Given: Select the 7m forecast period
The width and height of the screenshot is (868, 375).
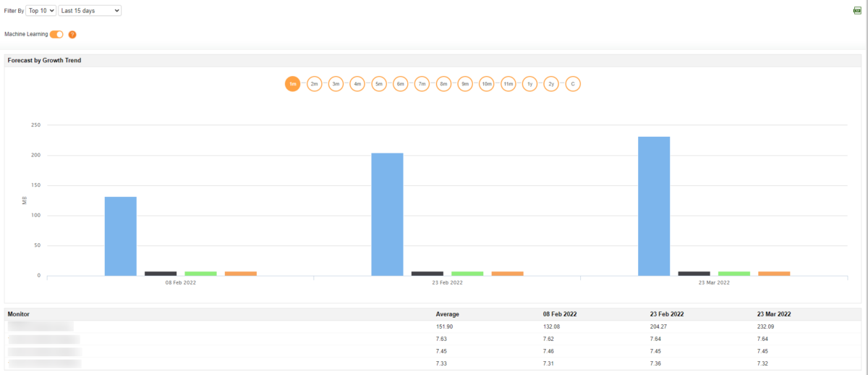Looking at the screenshot, I should tap(422, 84).
